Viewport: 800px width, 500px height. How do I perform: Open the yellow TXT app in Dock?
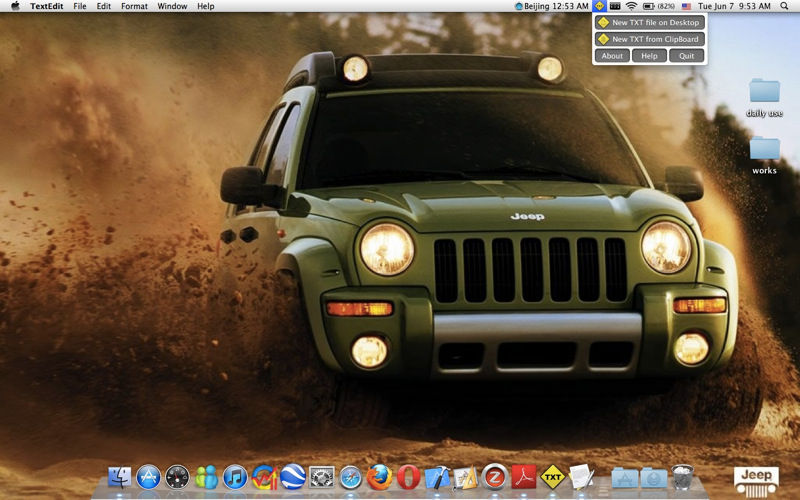(553, 478)
